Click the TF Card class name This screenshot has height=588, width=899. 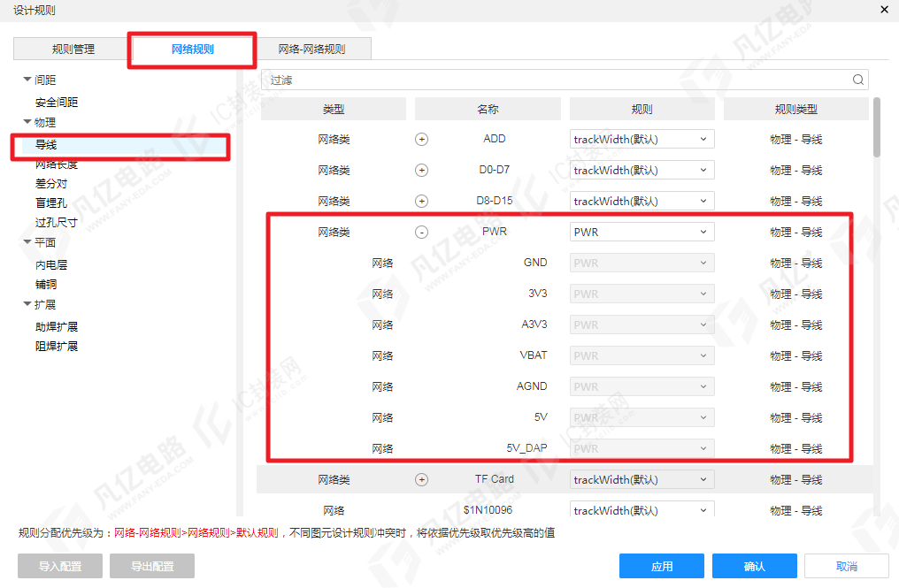tap(495, 479)
